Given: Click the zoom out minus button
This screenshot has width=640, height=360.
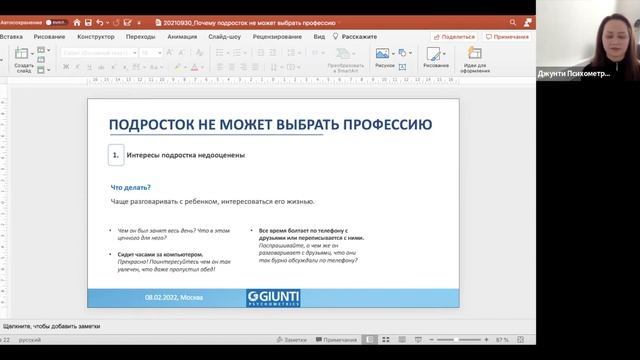Looking at the screenshot, I should pyautogui.click(x=431, y=340).
